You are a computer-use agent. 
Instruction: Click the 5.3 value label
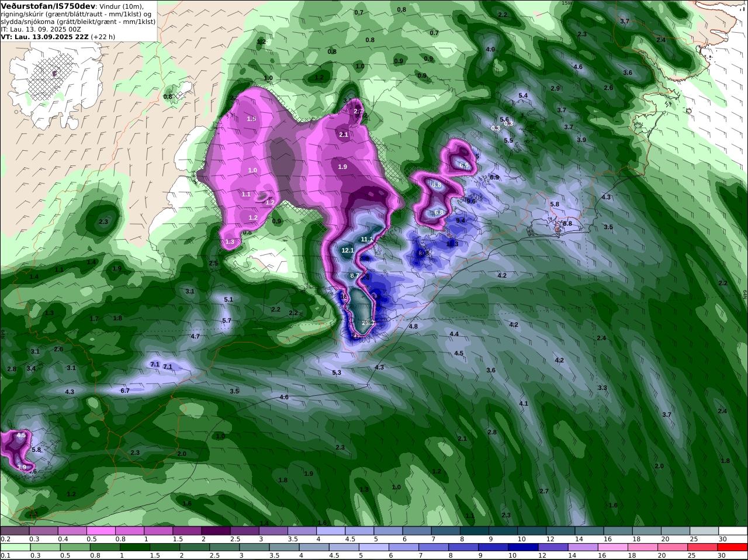point(337,372)
